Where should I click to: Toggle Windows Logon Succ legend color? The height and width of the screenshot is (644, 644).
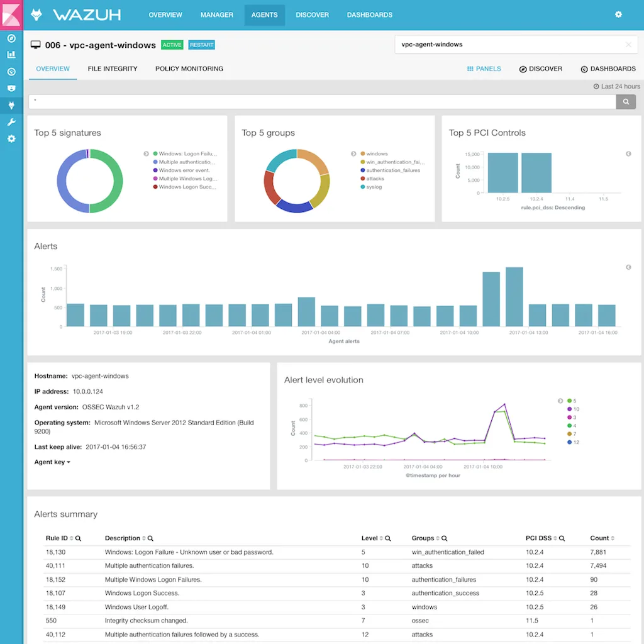155,186
